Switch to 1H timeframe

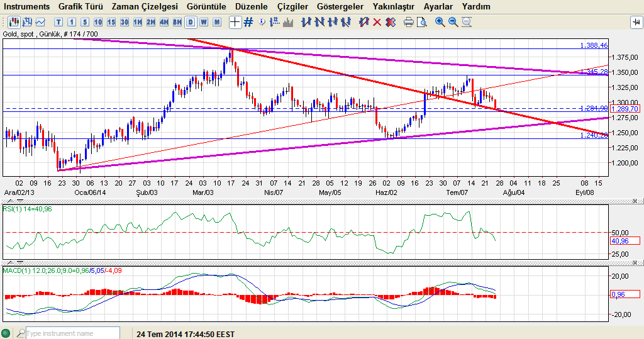138,22
